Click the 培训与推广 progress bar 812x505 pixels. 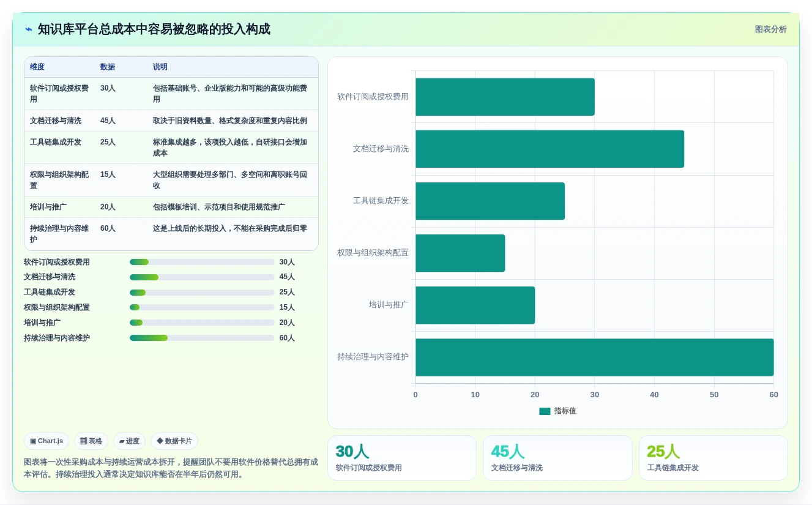click(x=202, y=323)
